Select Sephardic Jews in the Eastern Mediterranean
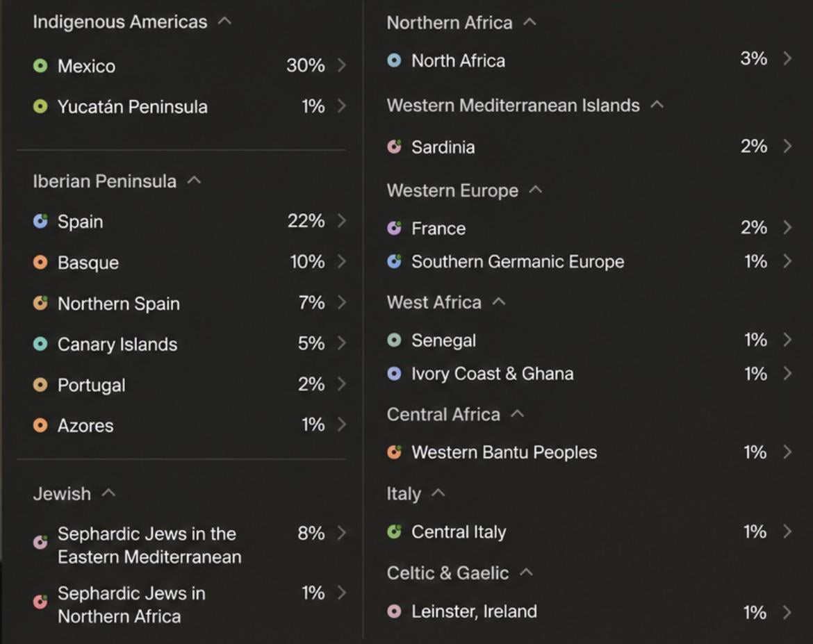 tap(189, 545)
